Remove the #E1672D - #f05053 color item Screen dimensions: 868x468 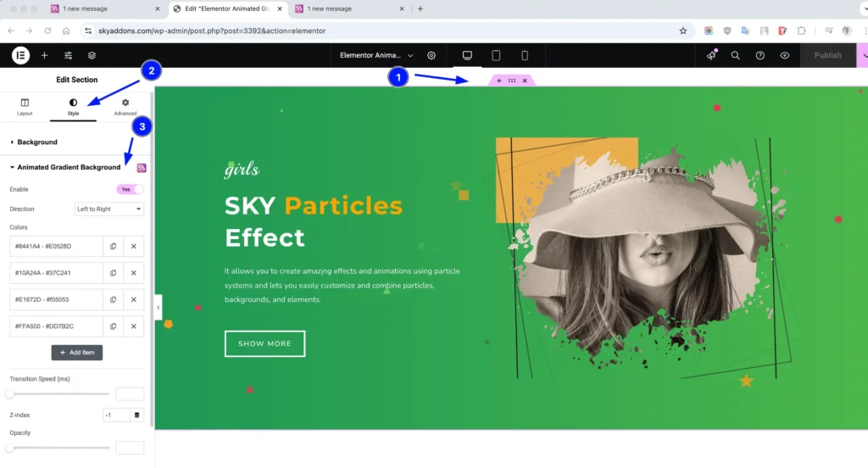point(133,299)
